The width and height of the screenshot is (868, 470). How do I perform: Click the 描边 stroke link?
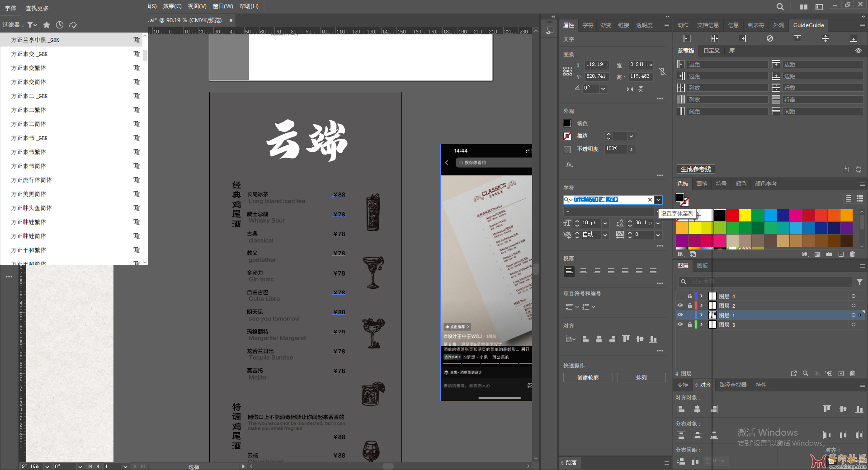tap(582, 136)
